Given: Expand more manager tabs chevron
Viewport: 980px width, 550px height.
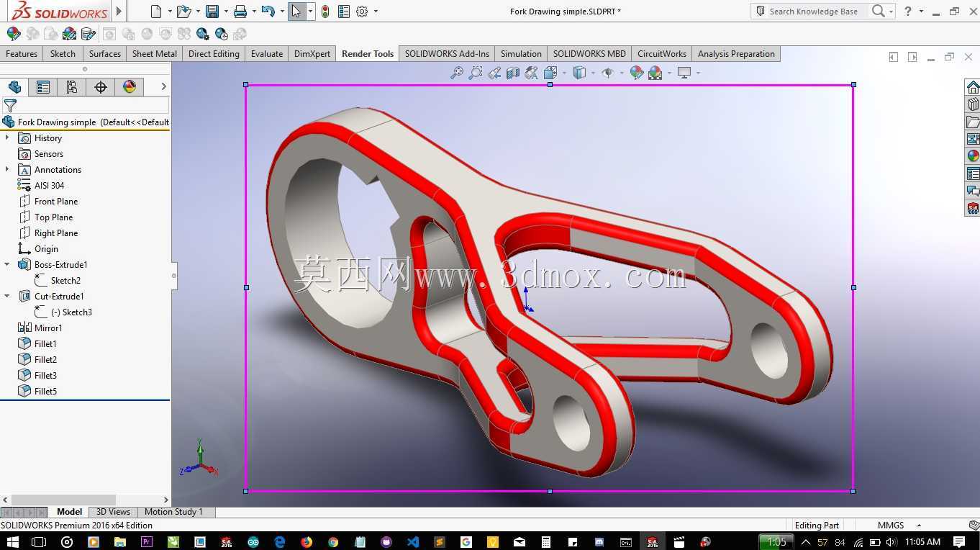Looking at the screenshot, I should coord(163,87).
